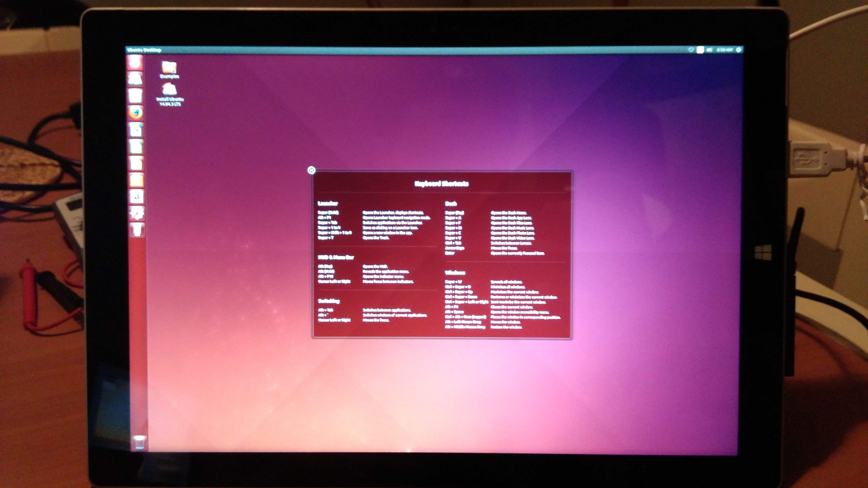Click the Keyboard Shortcuts heading

(x=441, y=184)
